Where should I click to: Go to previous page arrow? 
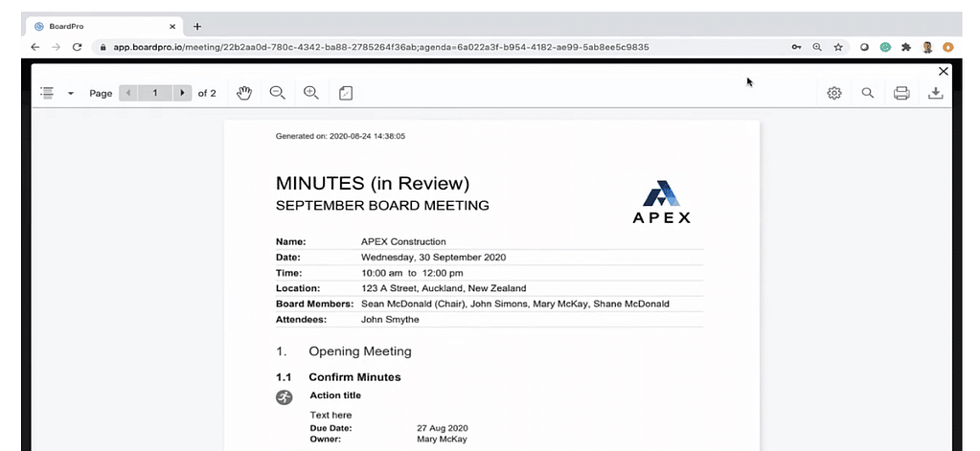(128, 93)
